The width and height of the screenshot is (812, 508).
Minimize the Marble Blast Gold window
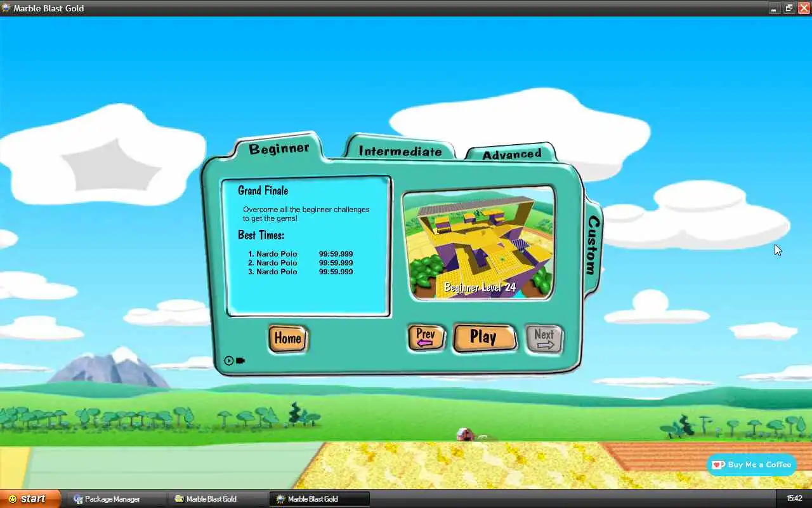[x=775, y=8]
